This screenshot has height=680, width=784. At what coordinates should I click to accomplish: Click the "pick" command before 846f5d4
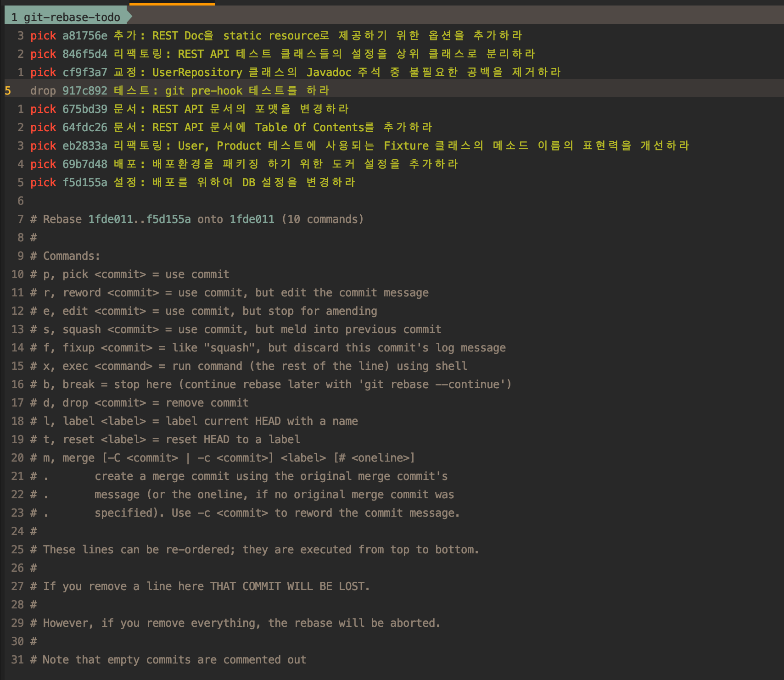tap(43, 54)
